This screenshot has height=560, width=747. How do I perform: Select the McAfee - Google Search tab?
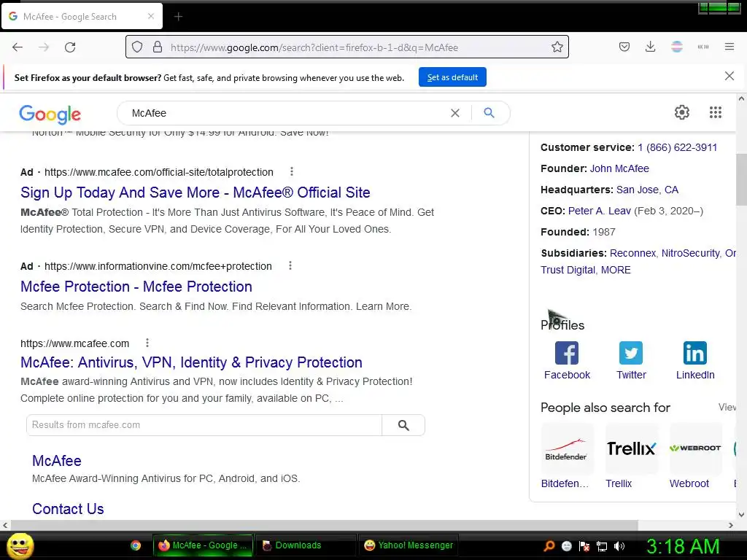82,17
